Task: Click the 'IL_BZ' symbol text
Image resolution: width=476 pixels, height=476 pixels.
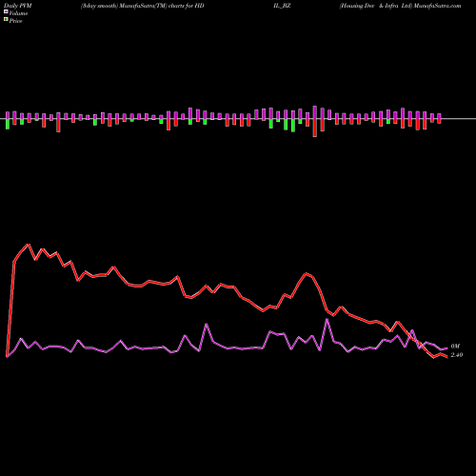Action: [x=282, y=6]
